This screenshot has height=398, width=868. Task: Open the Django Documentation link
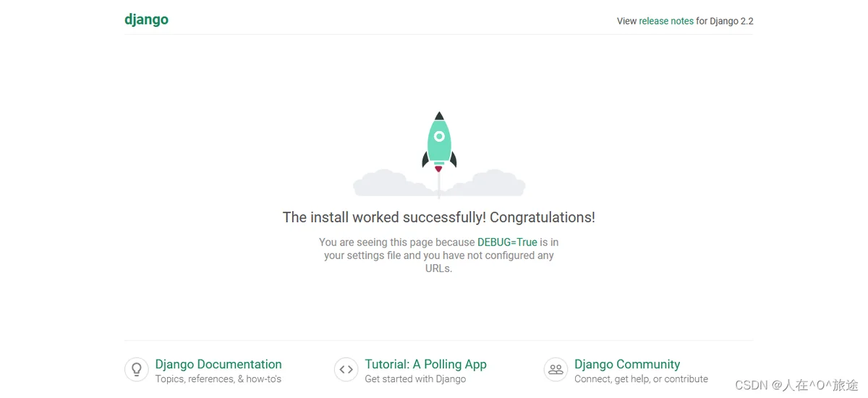pyautogui.click(x=218, y=364)
